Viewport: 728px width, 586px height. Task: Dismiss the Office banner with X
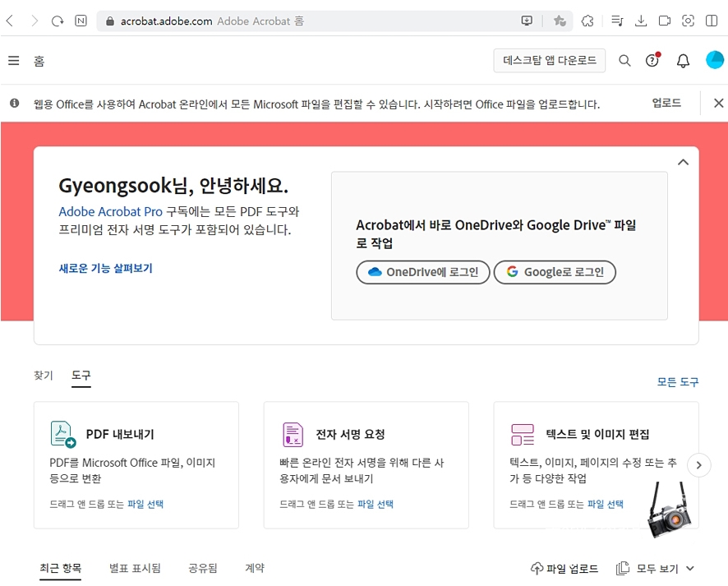pyautogui.click(x=718, y=103)
